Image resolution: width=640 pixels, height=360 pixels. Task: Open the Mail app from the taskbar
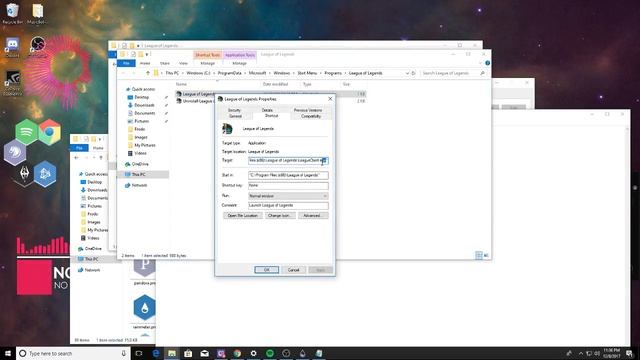(204, 353)
